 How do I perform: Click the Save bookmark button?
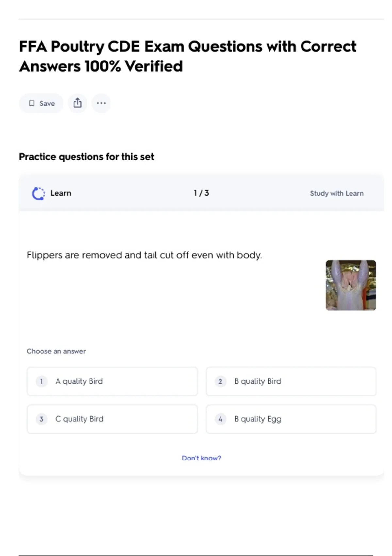point(41,103)
